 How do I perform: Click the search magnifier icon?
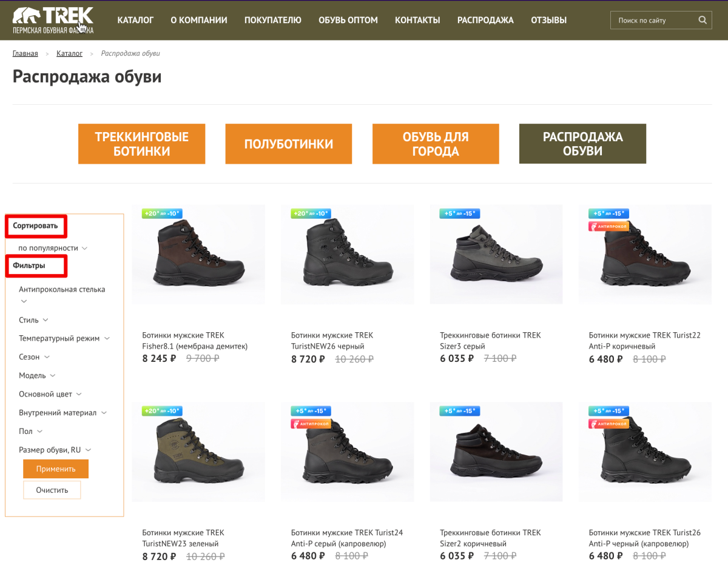703,20
